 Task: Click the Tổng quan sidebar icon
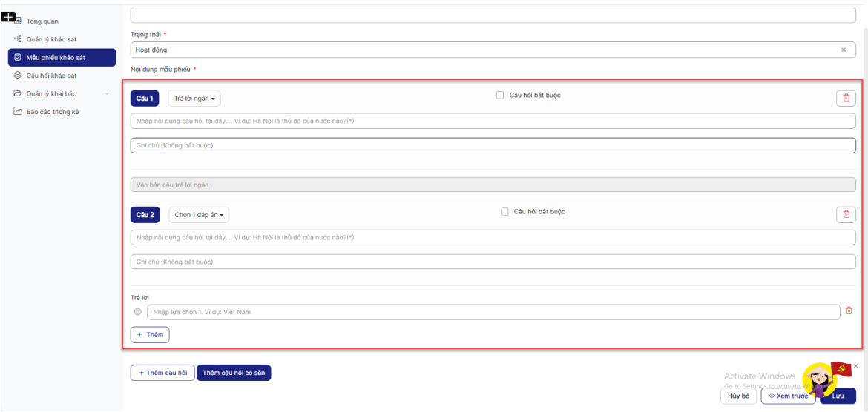point(17,21)
